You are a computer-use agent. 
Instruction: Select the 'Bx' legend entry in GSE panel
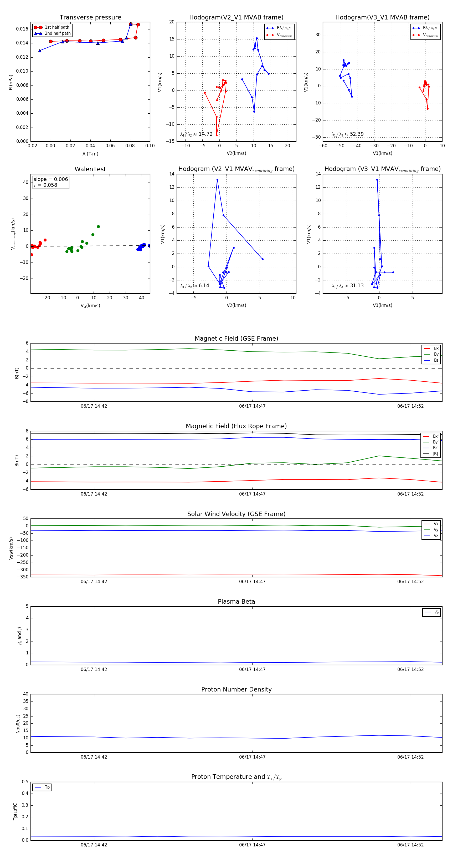431,349
